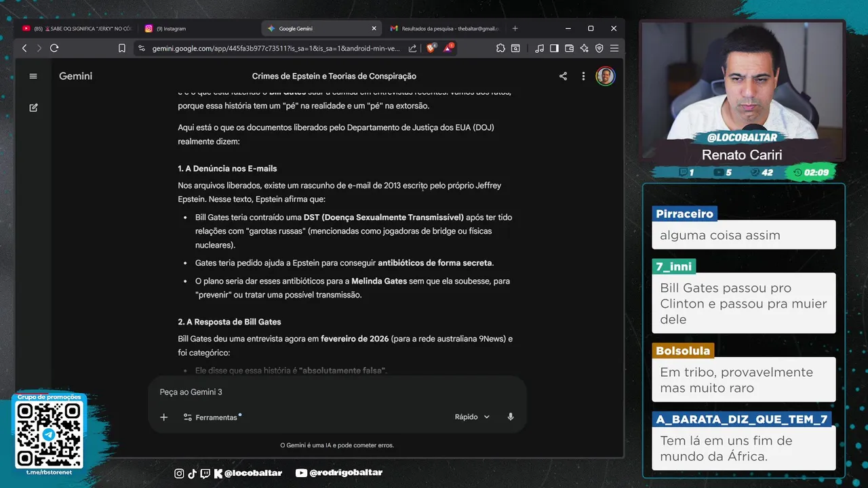
Task: Click the TikTok icon in the bottom overlay
Action: click(x=192, y=473)
